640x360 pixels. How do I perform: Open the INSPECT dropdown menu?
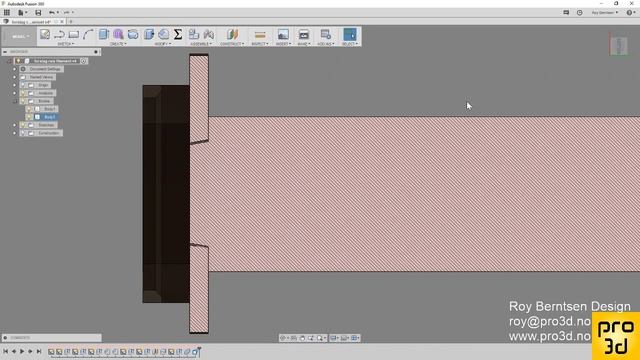[260, 44]
